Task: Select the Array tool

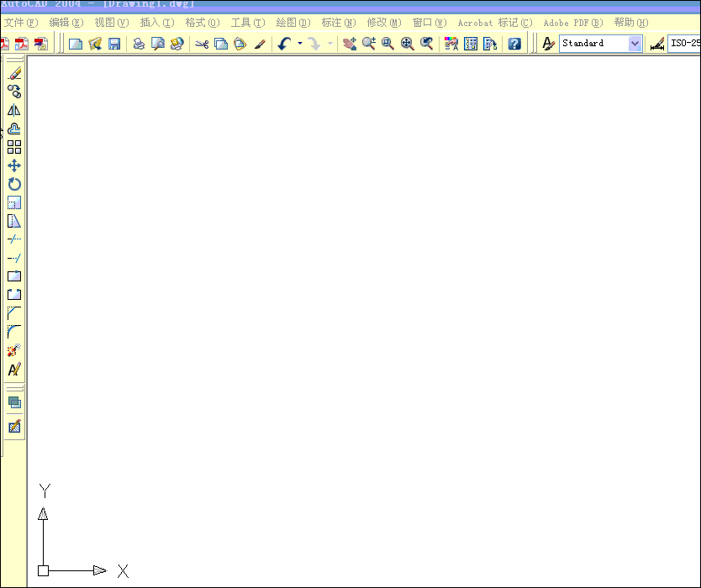Action: point(14,147)
